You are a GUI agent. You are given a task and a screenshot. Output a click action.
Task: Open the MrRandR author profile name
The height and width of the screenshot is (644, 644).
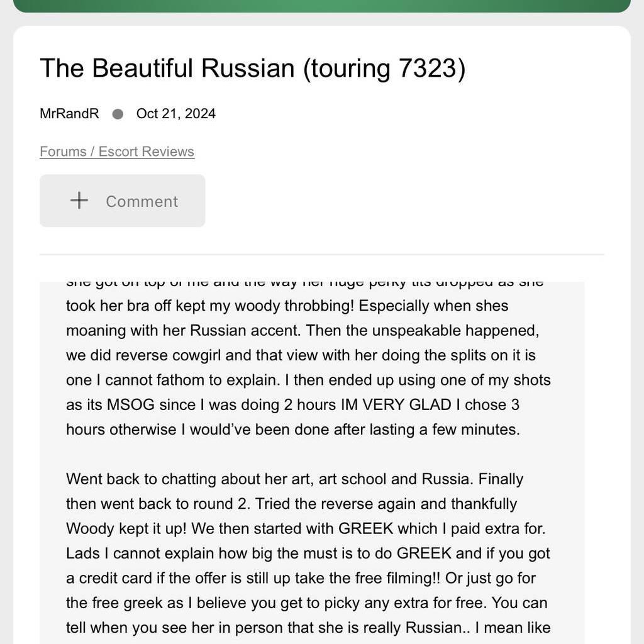pos(69,113)
